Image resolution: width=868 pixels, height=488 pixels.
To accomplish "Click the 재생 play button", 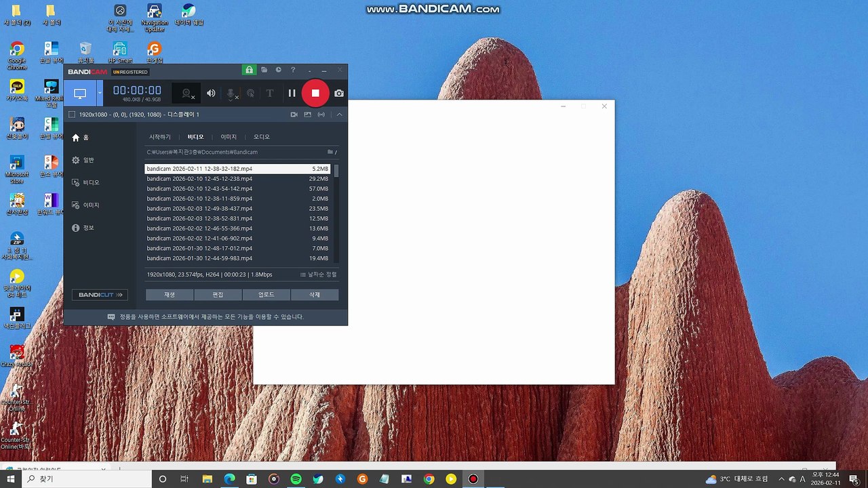I will click(170, 295).
